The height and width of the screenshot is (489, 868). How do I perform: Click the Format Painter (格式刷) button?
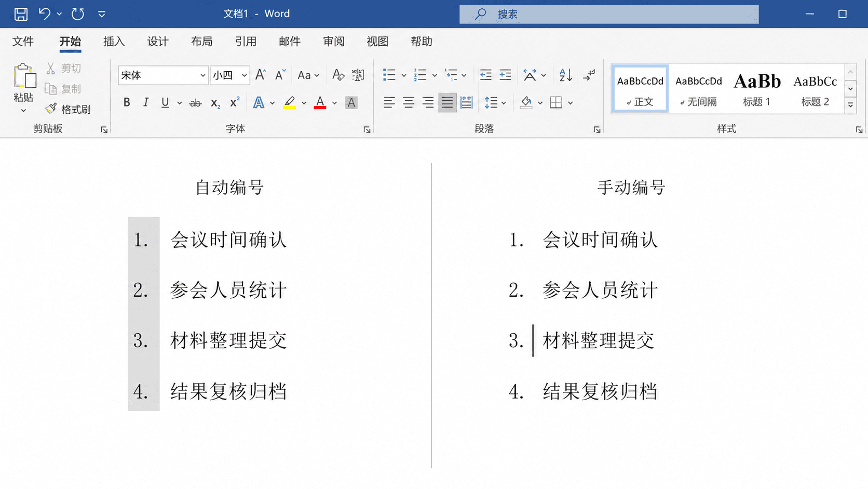click(x=68, y=109)
